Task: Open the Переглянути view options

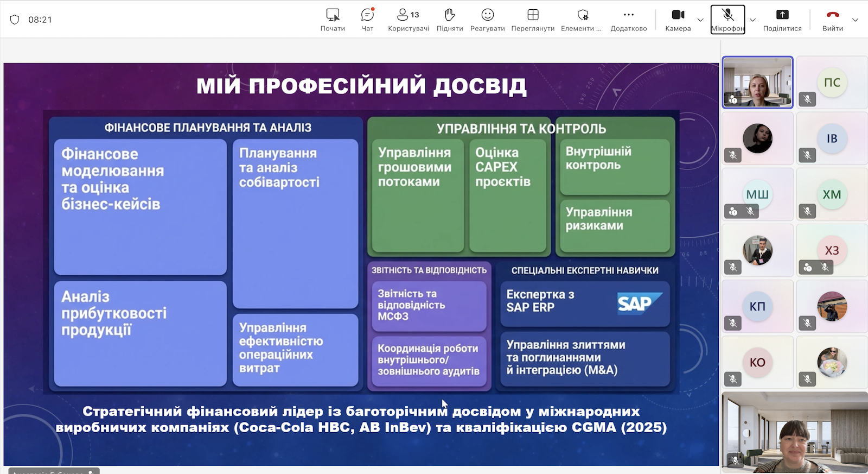Action: click(x=533, y=20)
